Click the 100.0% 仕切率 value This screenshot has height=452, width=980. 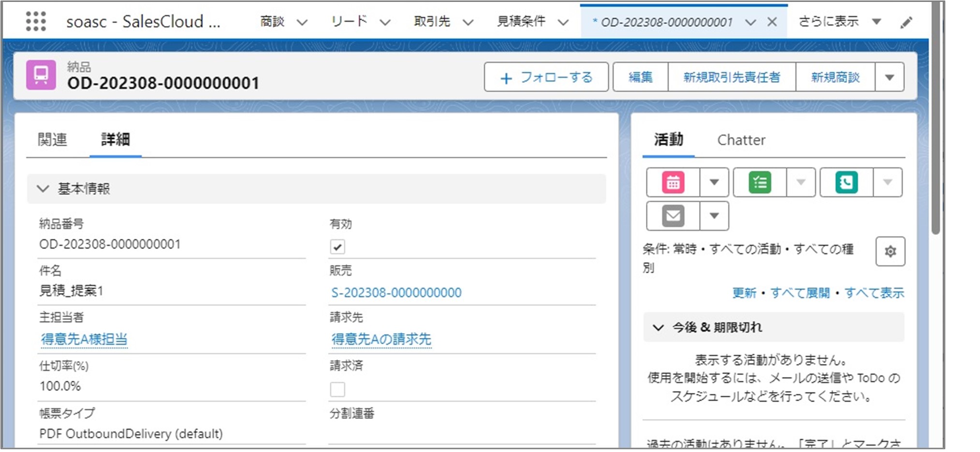coord(60,386)
